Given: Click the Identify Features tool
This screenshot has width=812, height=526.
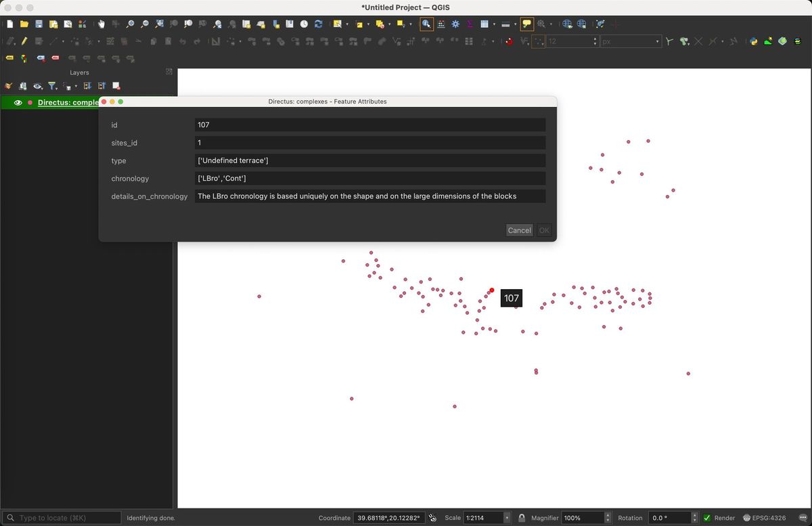Looking at the screenshot, I should (426, 24).
